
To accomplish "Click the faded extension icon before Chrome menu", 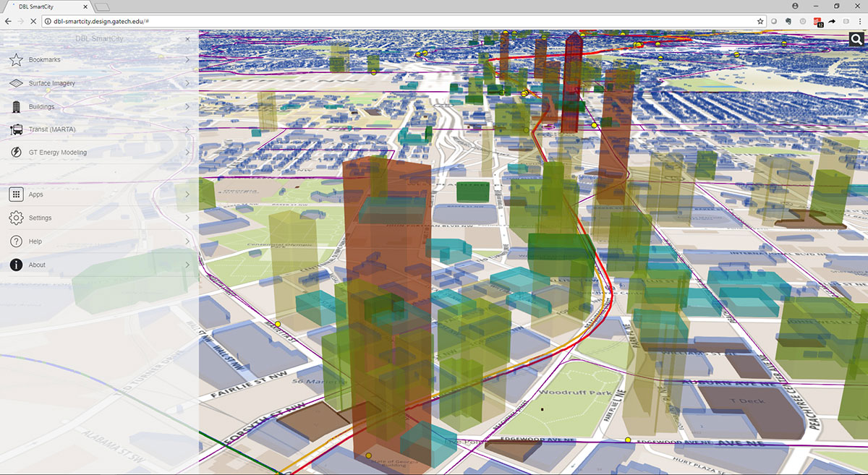I will [x=846, y=22].
